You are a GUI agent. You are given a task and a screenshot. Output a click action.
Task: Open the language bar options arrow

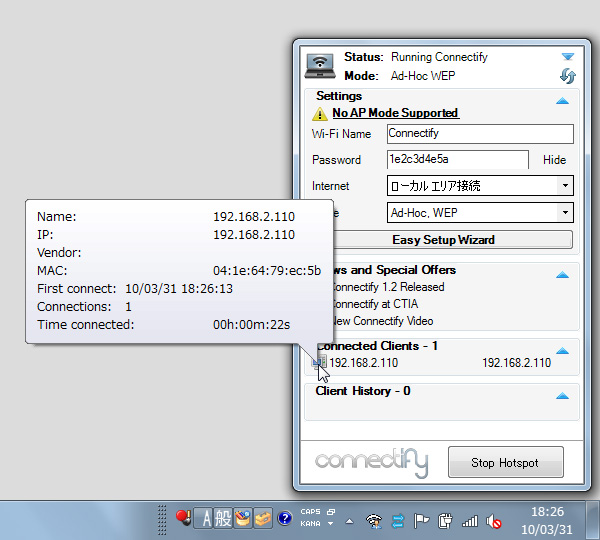tap(331, 523)
